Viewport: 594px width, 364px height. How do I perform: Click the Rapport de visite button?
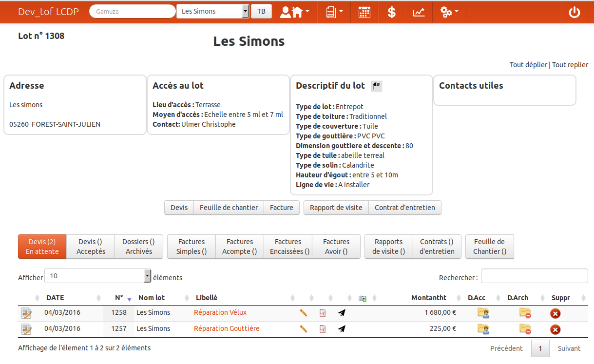(336, 208)
